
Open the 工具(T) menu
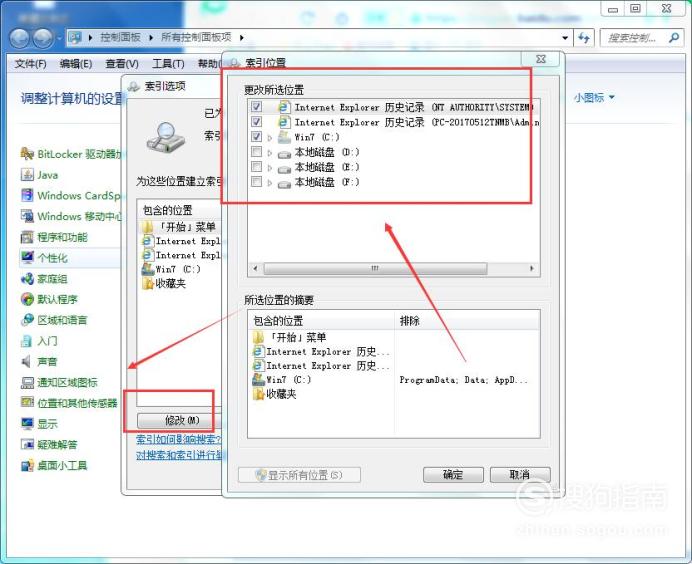tap(168, 64)
